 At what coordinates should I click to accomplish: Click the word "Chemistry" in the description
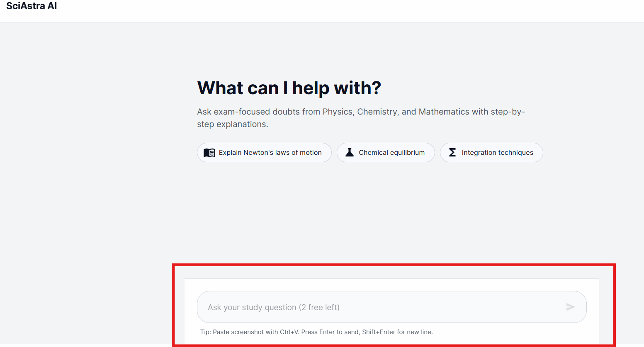point(377,112)
